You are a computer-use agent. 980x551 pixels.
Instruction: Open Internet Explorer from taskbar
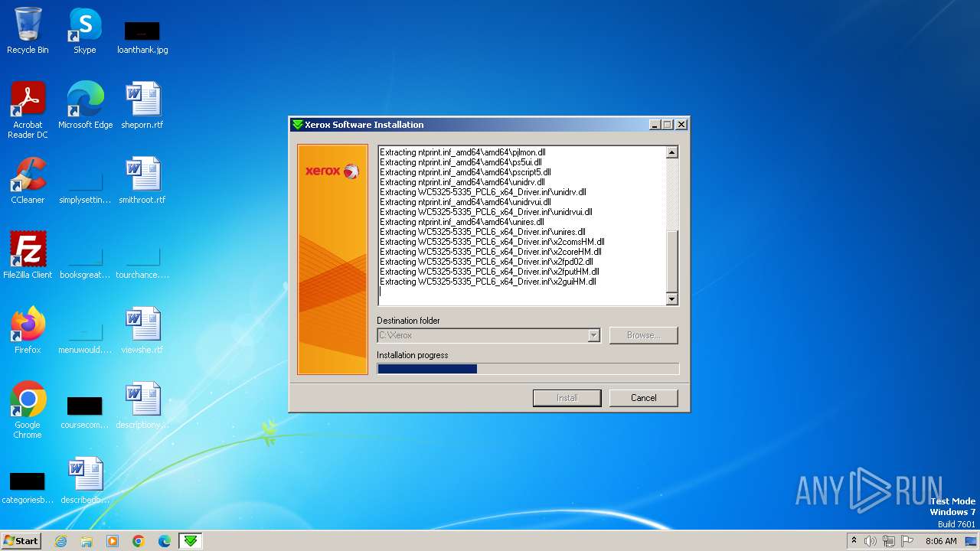60,541
